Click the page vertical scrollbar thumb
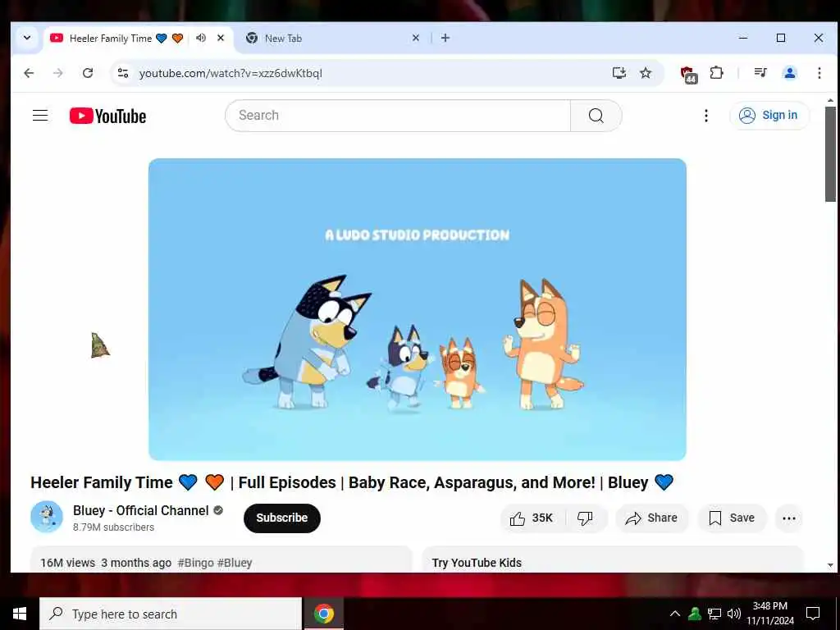840x630 pixels. click(830, 154)
